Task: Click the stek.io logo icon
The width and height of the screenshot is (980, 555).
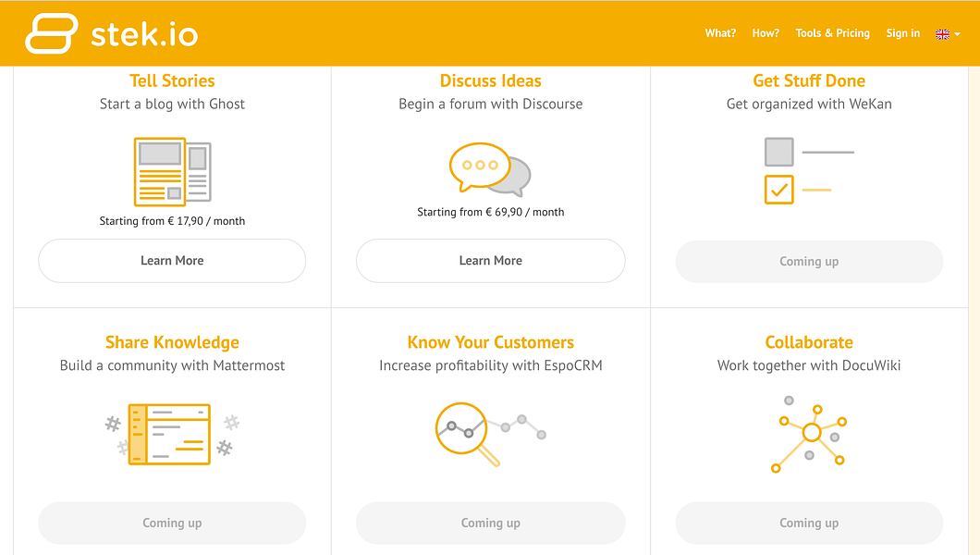Action: click(52, 33)
